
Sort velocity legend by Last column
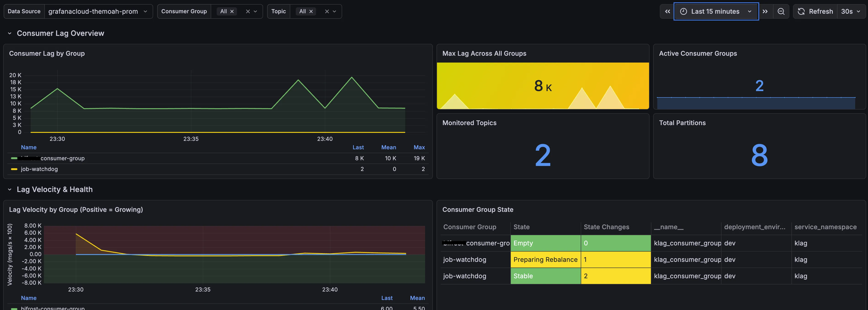click(x=387, y=298)
